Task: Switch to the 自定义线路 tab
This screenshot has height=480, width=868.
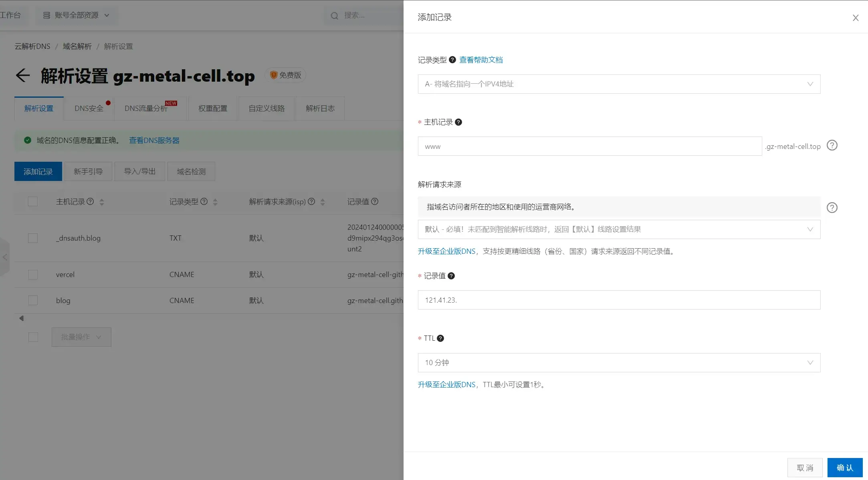Action: [266, 108]
